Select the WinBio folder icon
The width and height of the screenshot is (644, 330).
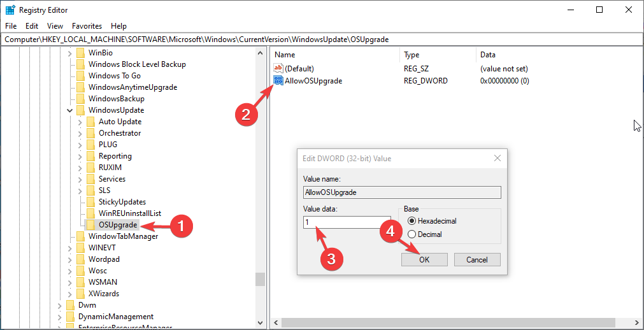(x=81, y=53)
